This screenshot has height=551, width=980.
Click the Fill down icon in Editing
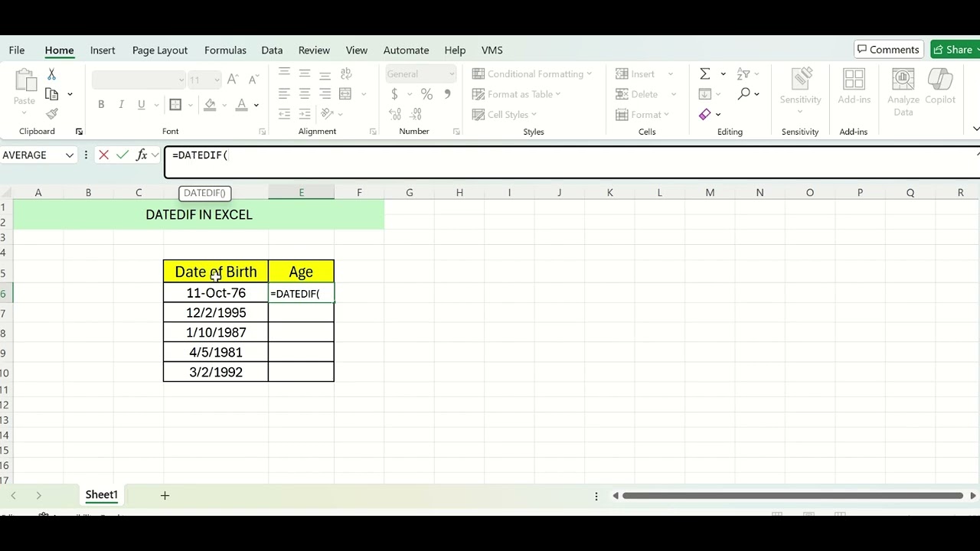(704, 94)
